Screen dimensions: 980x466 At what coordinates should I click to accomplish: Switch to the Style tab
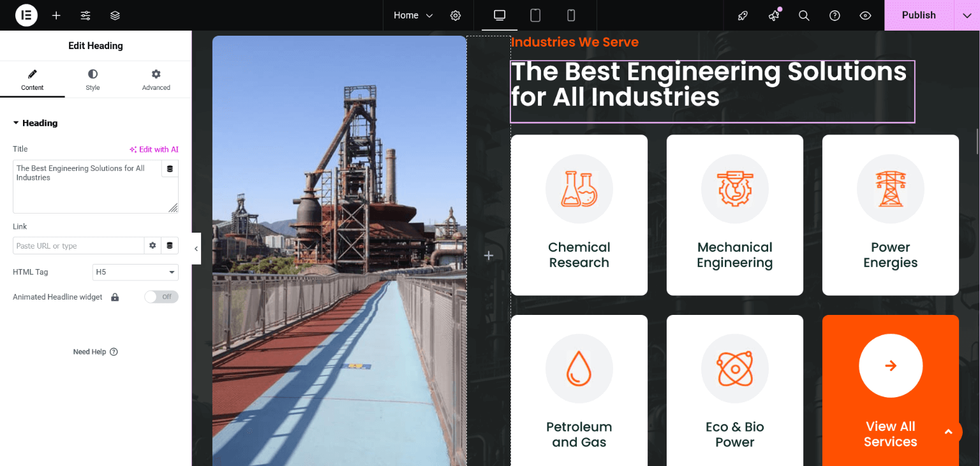click(93, 80)
